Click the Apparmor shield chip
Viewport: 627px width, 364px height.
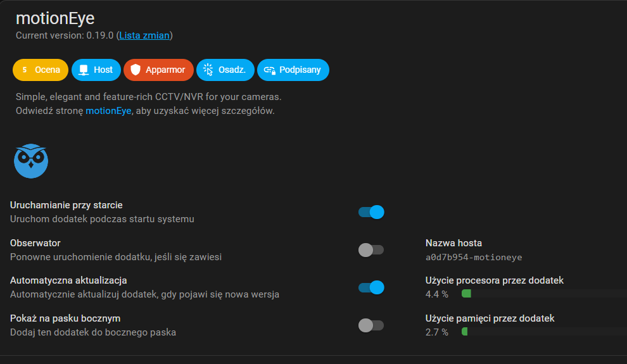(158, 70)
